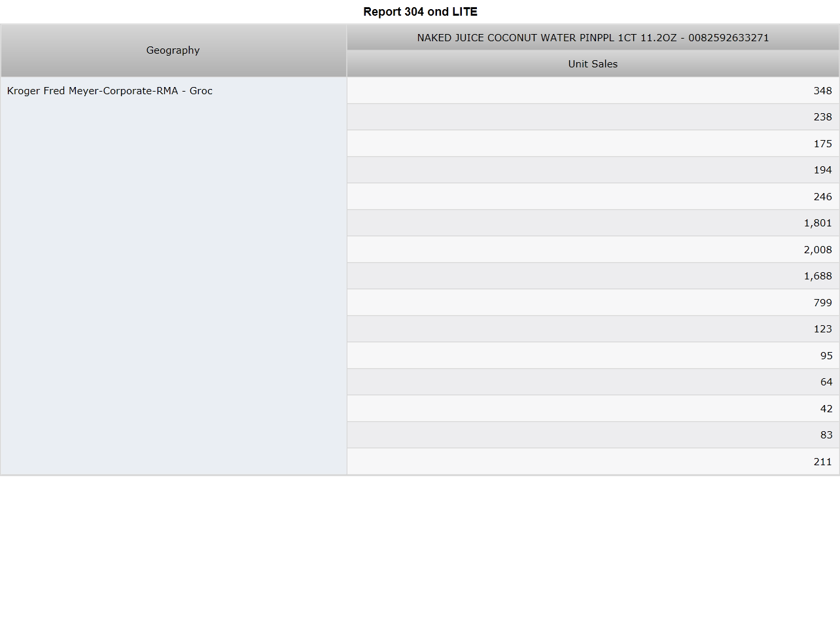Viewport: 840px width, 619px height.
Task: Click the cell with value 246
Action: point(593,197)
